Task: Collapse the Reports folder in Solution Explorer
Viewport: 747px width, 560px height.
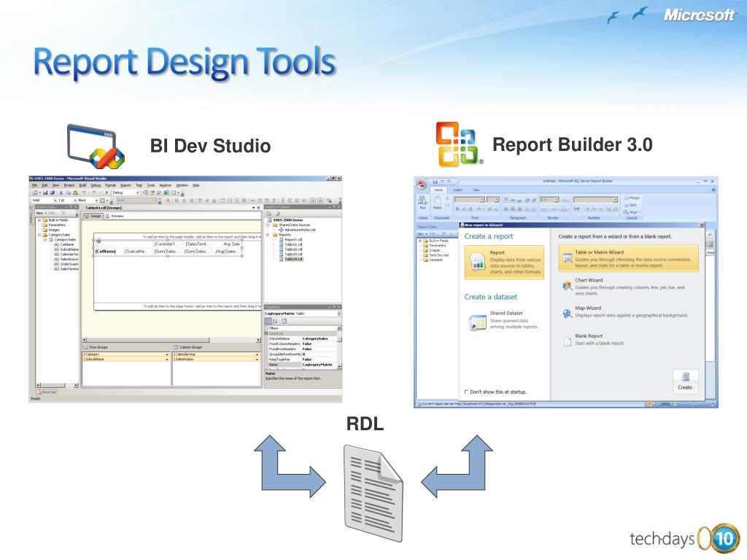Action: click(268, 235)
